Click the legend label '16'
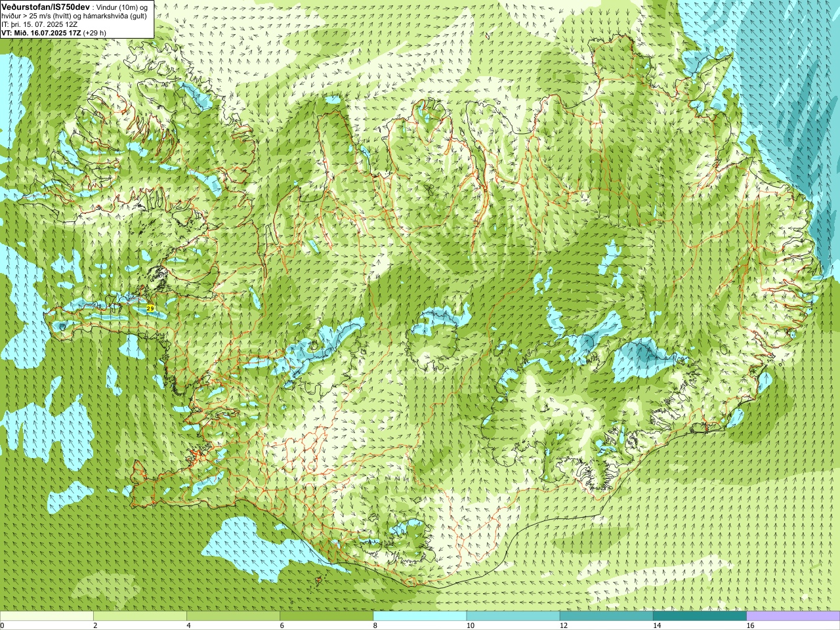The height and width of the screenshot is (630, 840). [x=749, y=625]
